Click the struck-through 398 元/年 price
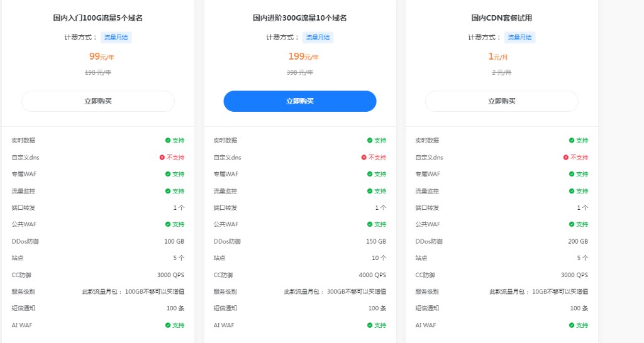This screenshot has height=343, width=644. 300,73
